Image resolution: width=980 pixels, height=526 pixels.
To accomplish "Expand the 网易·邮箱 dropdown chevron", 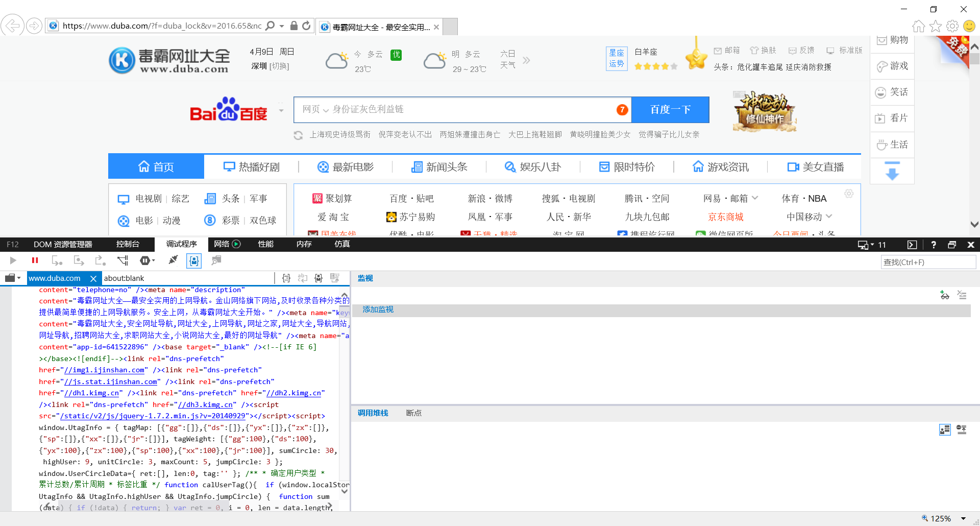I will point(755,198).
